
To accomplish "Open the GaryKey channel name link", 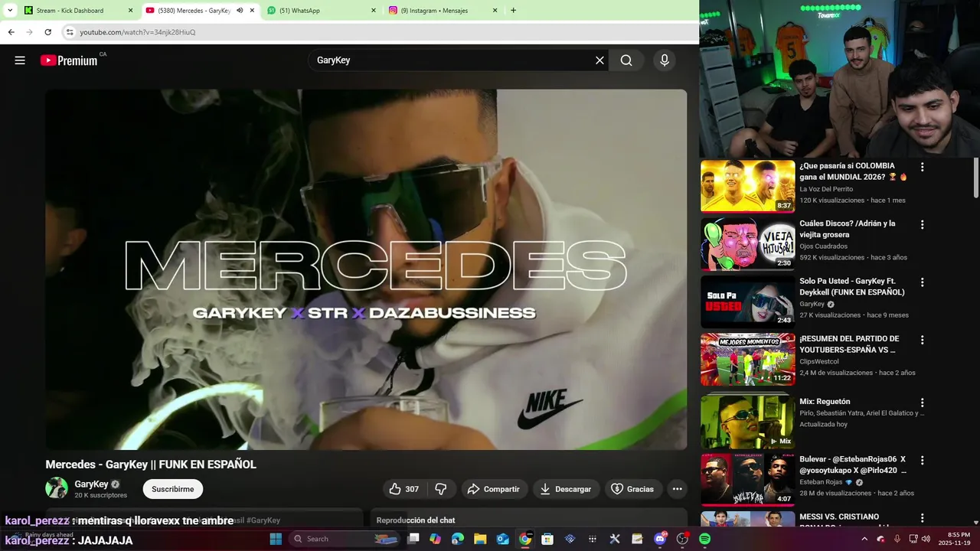I will (91, 484).
